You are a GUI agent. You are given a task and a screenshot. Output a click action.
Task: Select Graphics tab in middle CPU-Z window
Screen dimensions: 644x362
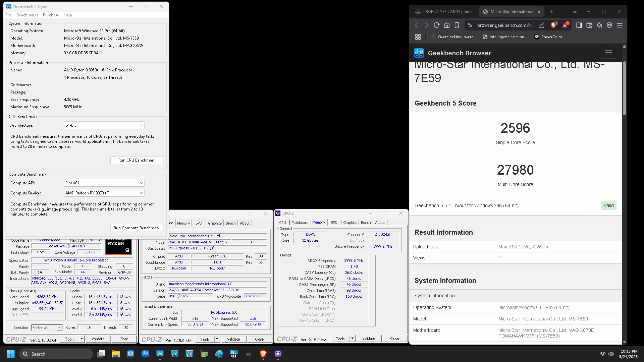point(215,223)
